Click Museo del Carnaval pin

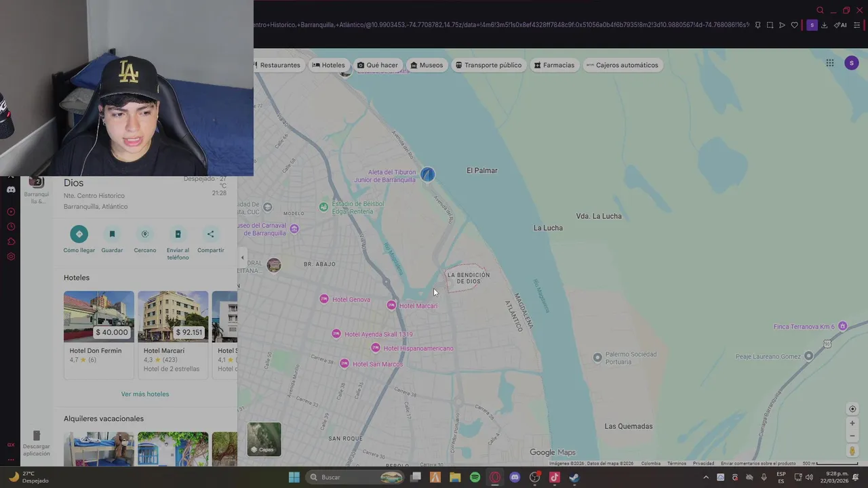pyautogui.click(x=294, y=228)
